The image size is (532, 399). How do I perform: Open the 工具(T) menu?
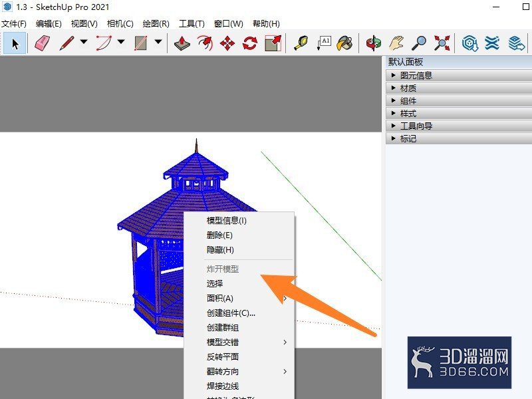click(192, 23)
